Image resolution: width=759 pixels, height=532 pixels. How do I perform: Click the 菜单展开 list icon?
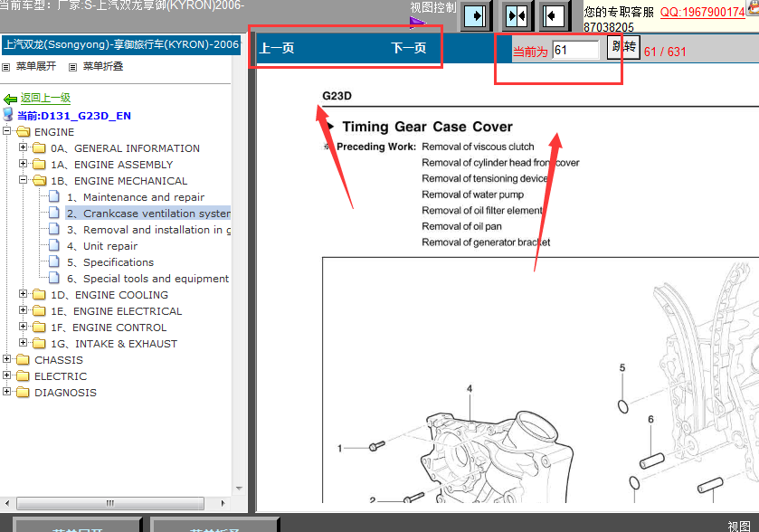tap(5, 67)
